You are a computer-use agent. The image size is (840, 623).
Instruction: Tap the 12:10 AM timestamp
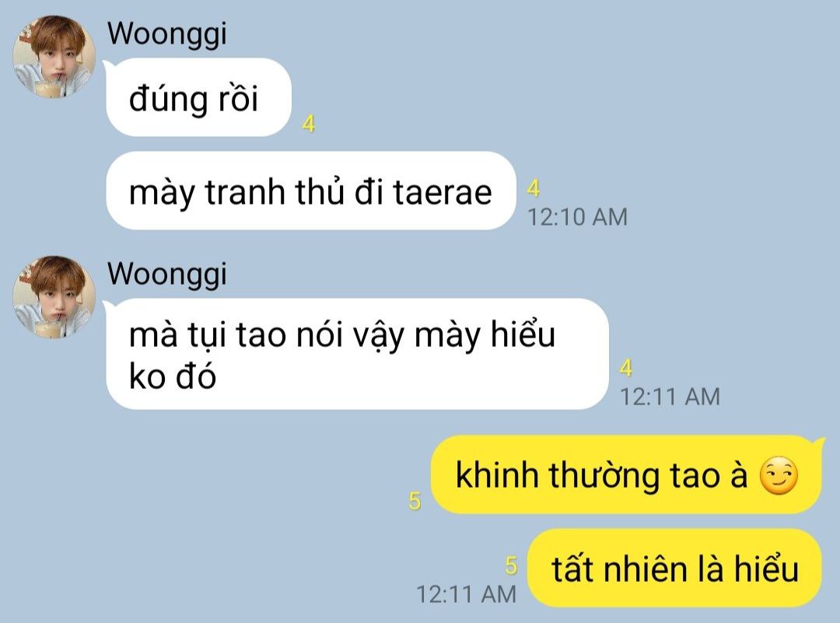tap(577, 217)
